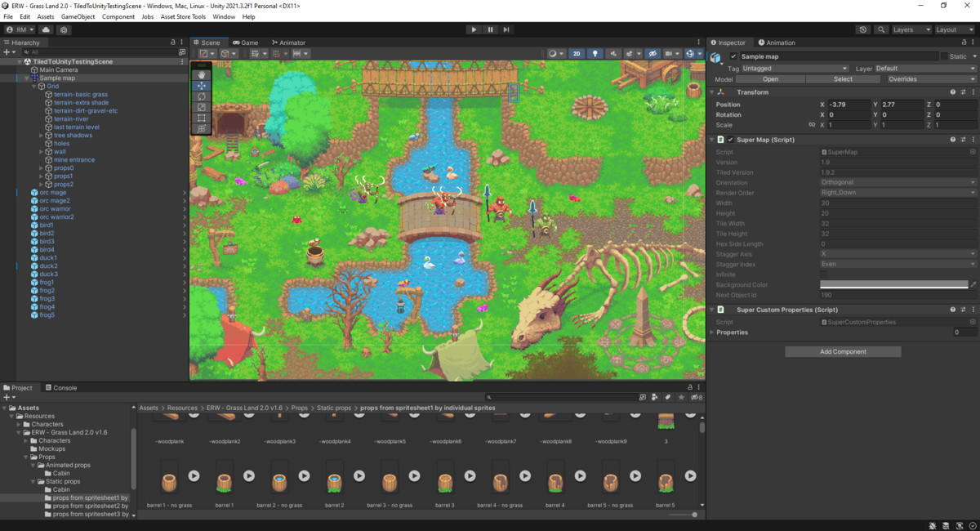Open the Tag dropdown showing Untagged
Screen dimensions: 980x531
click(795, 69)
